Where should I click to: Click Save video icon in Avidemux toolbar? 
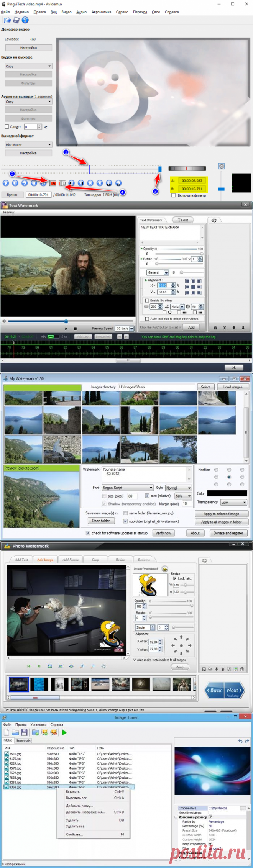coord(16,20)
